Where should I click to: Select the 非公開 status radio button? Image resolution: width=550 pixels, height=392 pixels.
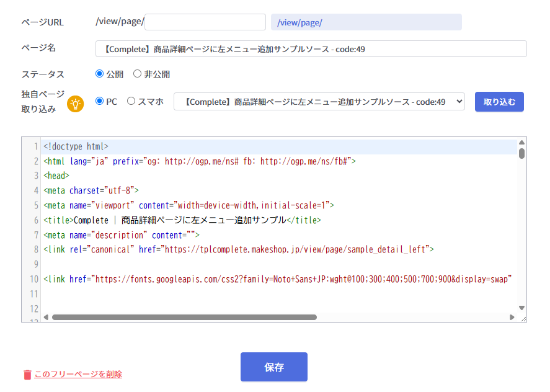(137, 74)
